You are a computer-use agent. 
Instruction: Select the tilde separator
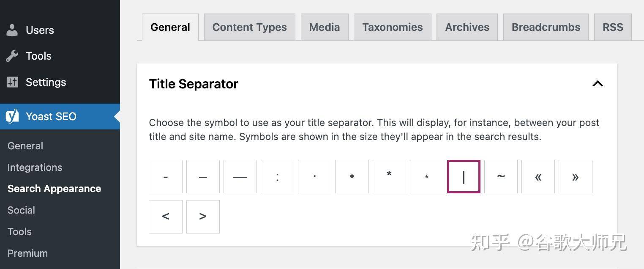tap(501, 176)
